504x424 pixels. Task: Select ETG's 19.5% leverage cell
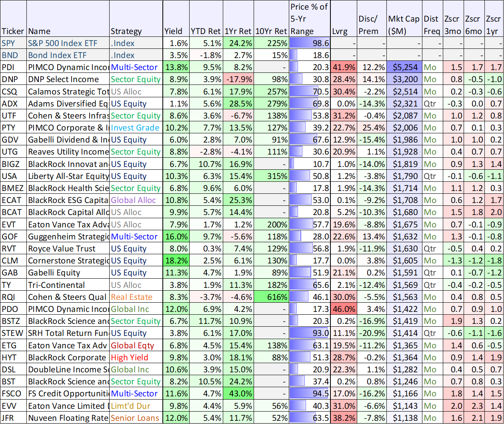click(x=344, y=345)
